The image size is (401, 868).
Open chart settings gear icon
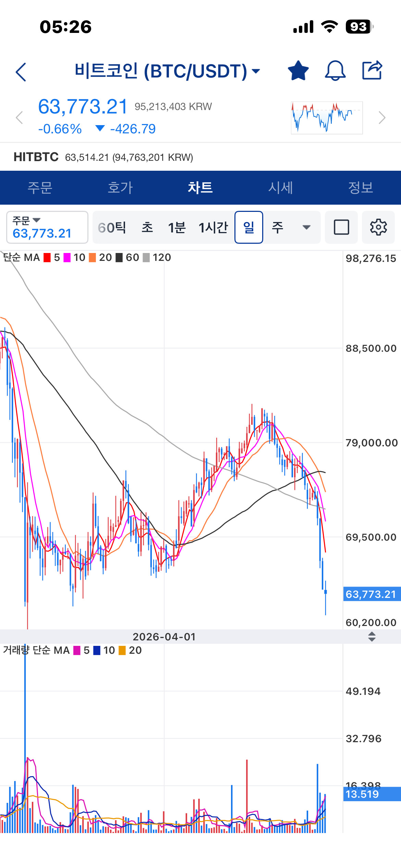click(378, 227)
